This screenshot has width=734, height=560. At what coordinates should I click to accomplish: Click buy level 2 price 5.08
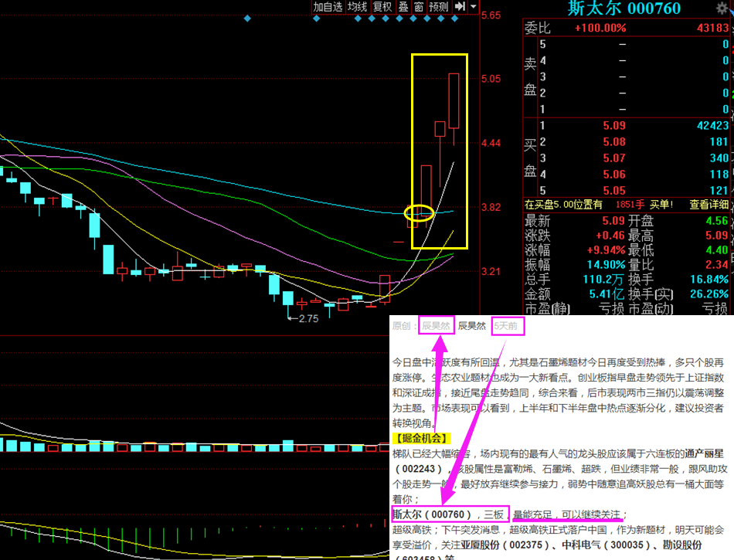tap(614, 142)
